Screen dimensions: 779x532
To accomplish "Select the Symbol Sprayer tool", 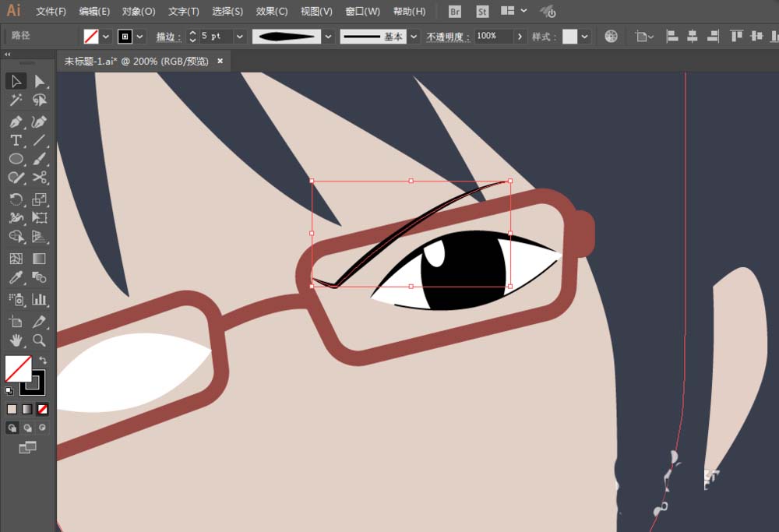I will 16,299.
